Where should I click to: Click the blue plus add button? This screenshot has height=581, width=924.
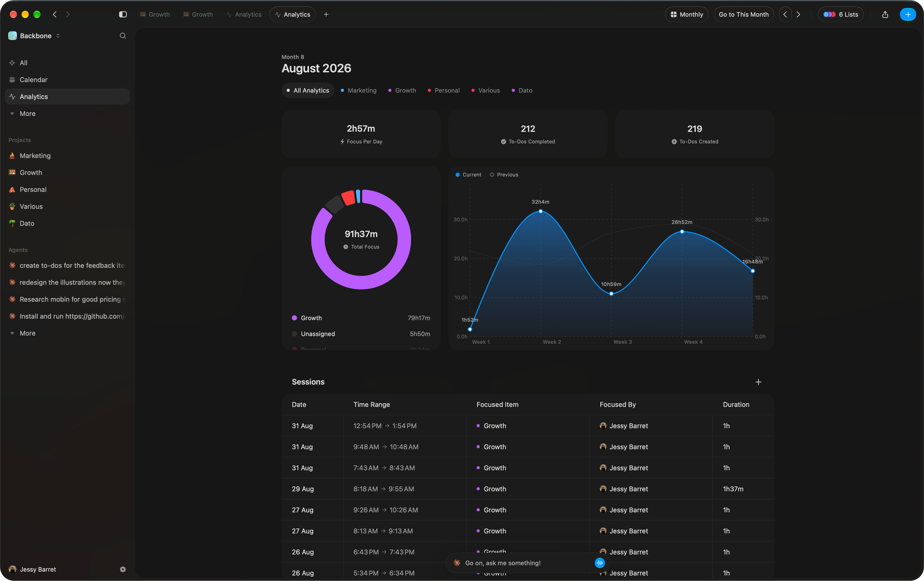pos(908,15)
